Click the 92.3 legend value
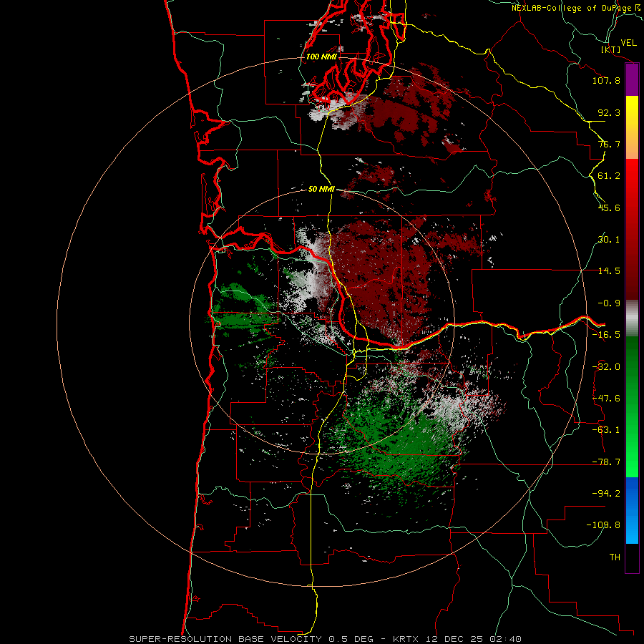Screen dimensions: 644x644 [609, 112]
